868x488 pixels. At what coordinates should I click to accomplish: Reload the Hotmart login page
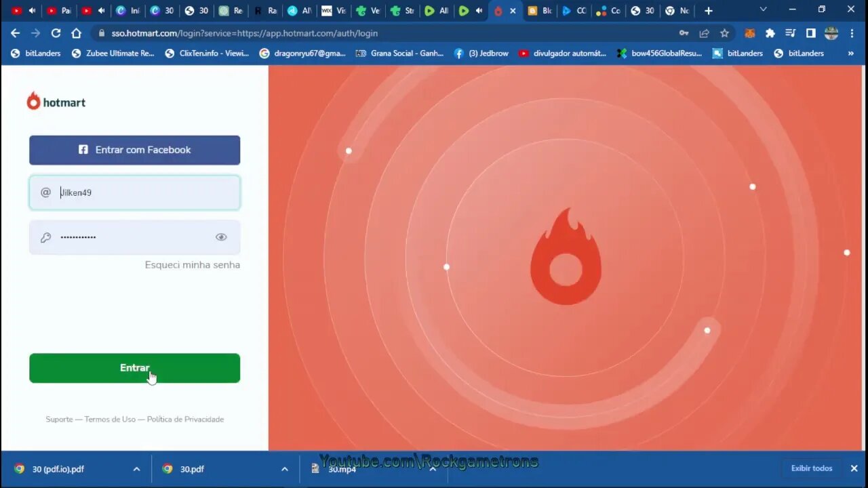coord(56,33)
